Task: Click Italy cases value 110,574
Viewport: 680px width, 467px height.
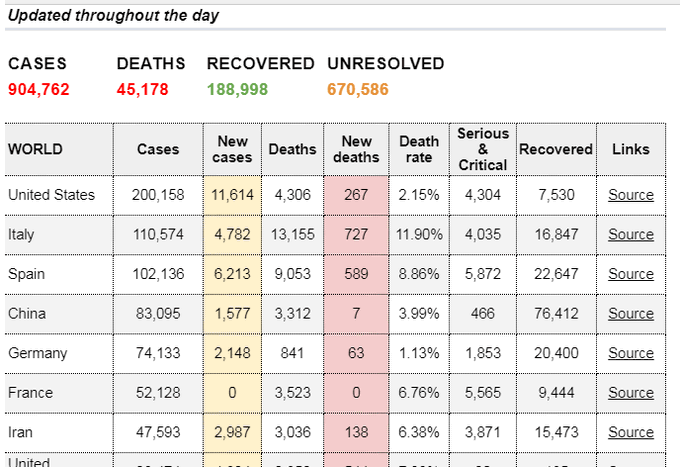Action: [x=158, y=235]
